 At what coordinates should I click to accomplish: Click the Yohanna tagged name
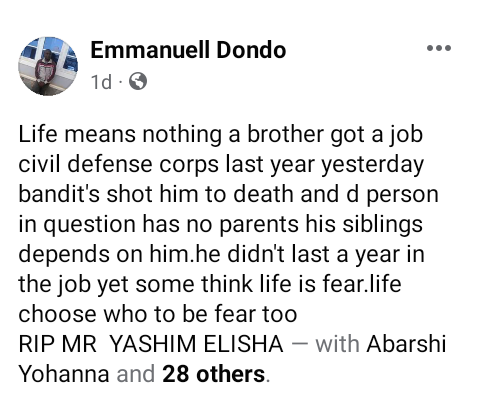[64, 374]
